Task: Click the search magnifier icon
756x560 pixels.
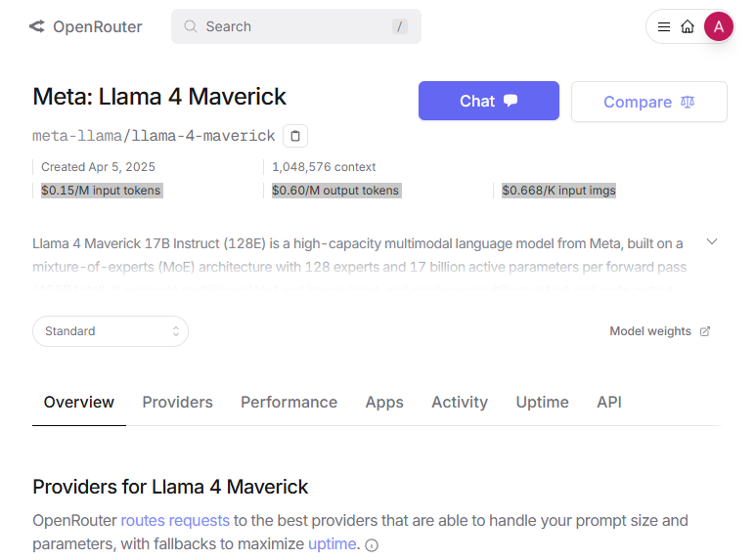Action: [x=191, y=26]
